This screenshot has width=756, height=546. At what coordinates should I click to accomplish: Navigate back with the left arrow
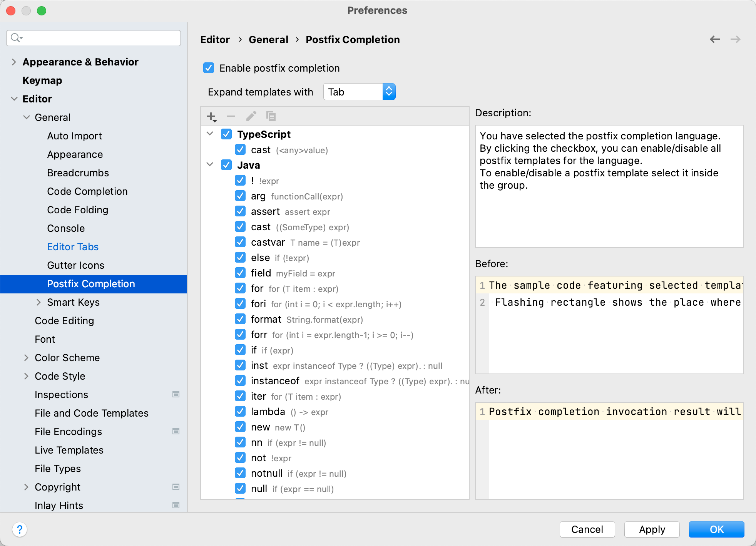click(715, 39)
